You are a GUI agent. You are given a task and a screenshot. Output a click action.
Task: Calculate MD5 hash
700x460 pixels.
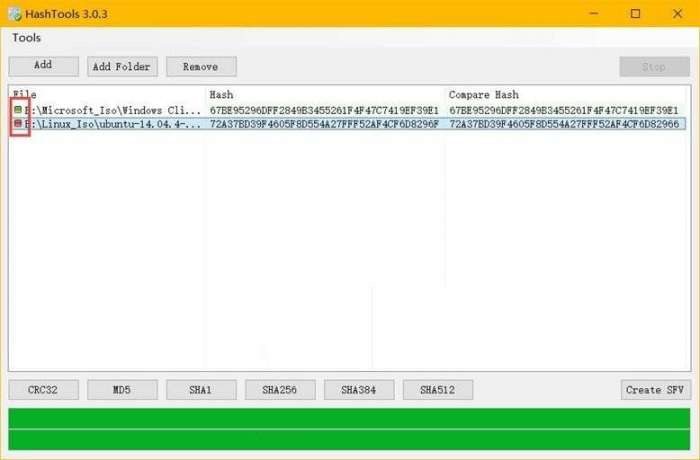[x=122, y=389]
